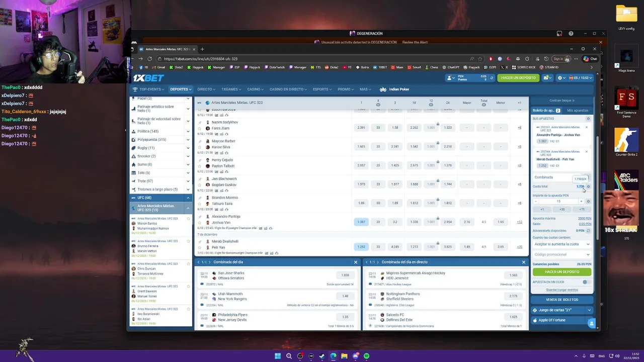Click stake amount input showing 15
The width and height of the screenshot is (644, 362).
click(x=558, y=202)
